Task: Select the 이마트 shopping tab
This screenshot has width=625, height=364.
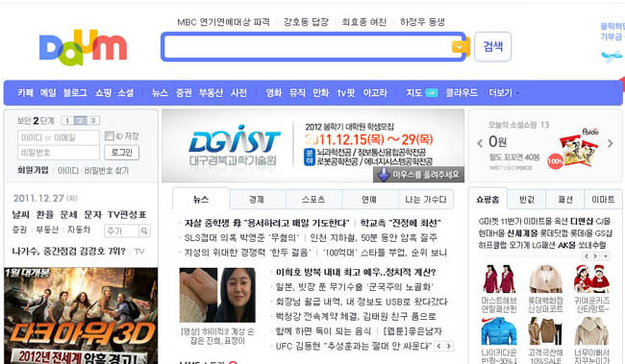Action: point(603,199)
